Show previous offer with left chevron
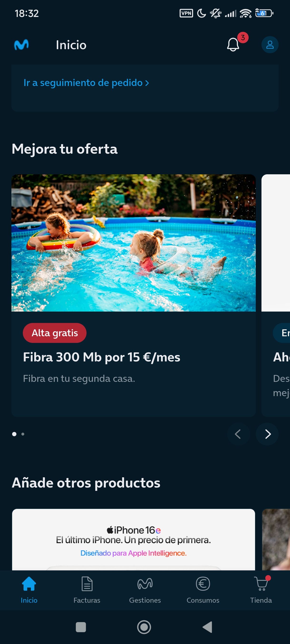The height and width of the screenshot is (644, 290). tap(238, 434)
